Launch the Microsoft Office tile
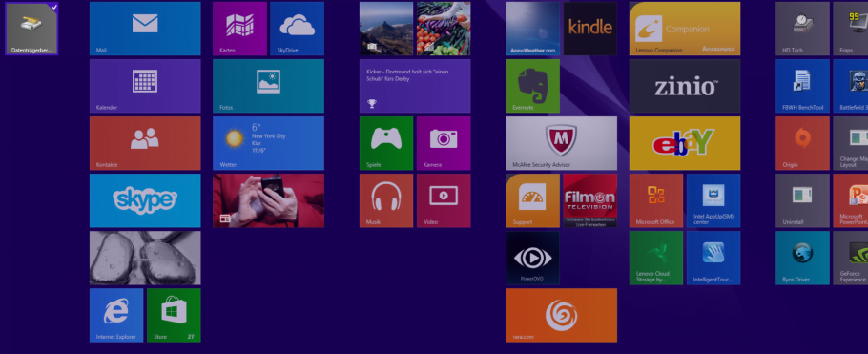Image resolution: width=868 pixels, height=354 pixels. point(656,200)
